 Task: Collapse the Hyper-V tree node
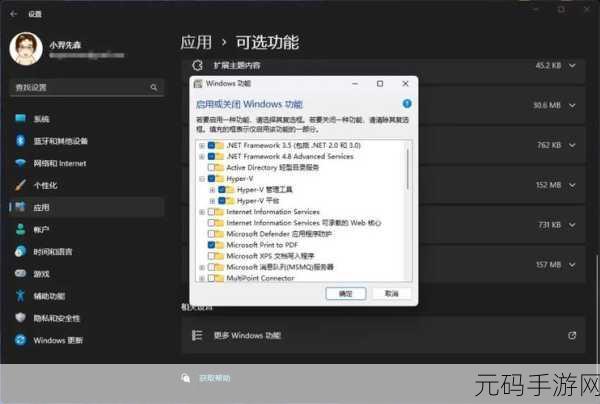coord(202,179)
